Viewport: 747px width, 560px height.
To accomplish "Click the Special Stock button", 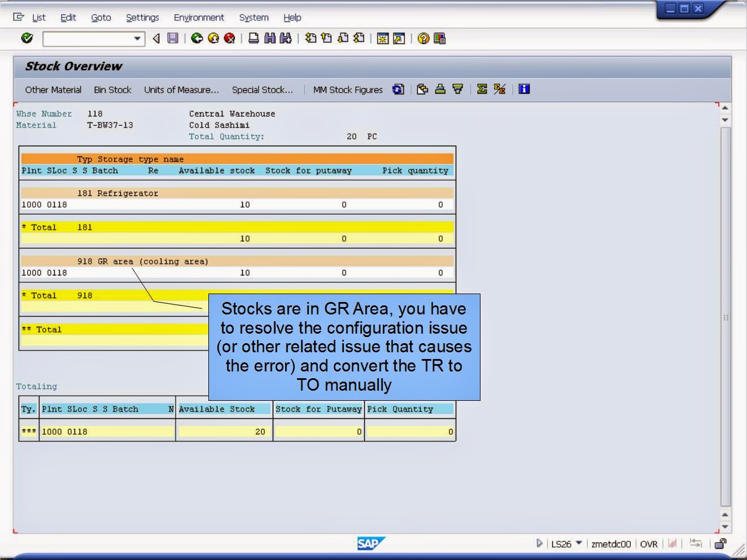I will click(x=263, y=89).
